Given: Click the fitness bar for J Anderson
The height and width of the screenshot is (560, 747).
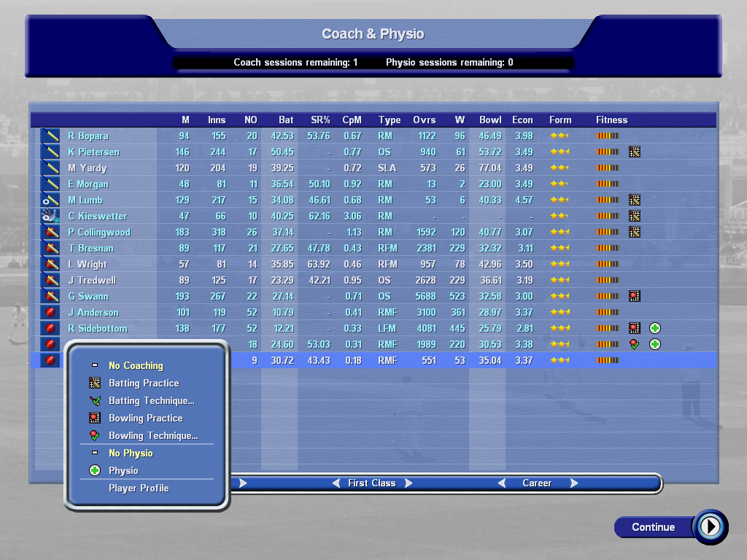Looking at the screenshot, I should point(608,312).
